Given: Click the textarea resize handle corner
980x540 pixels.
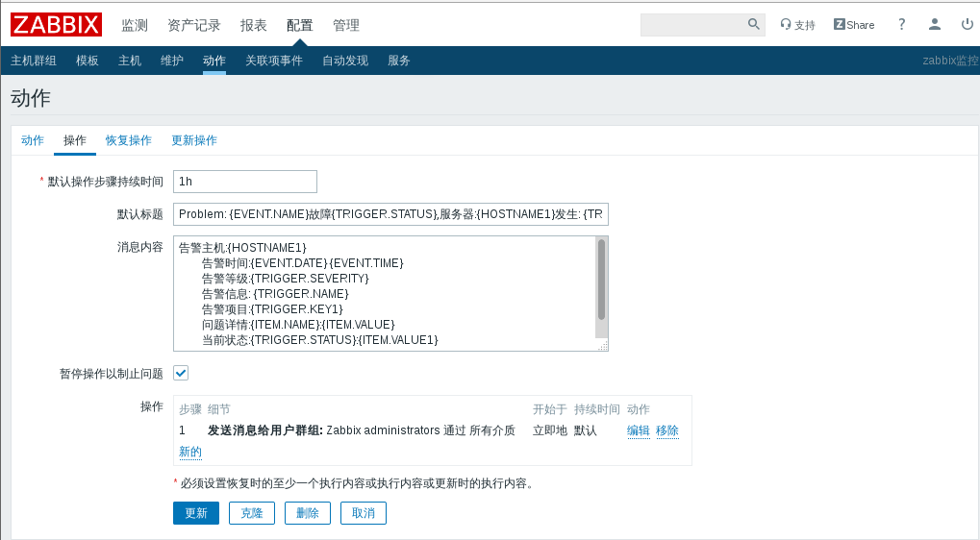Looking at the screenshot, I should [x=602, y=345].
